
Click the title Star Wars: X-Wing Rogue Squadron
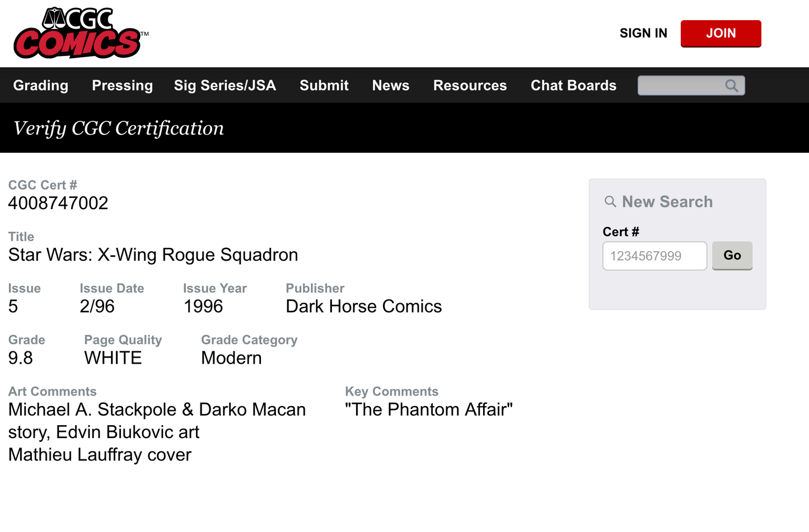coord(152,255)
